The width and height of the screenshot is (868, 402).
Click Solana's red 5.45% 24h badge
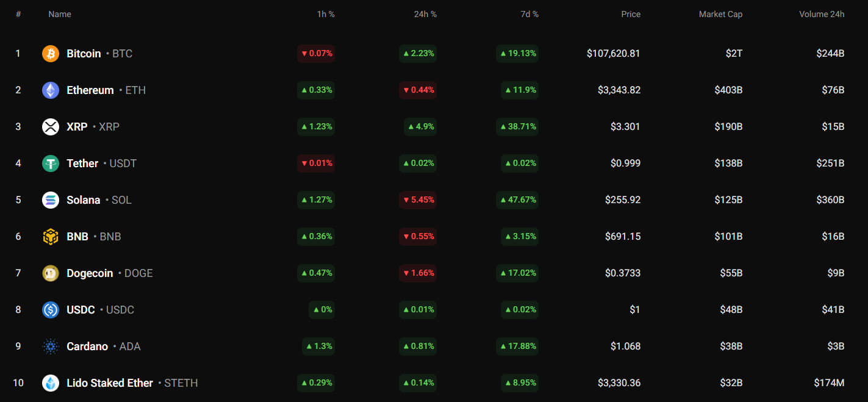pos(418,200)
